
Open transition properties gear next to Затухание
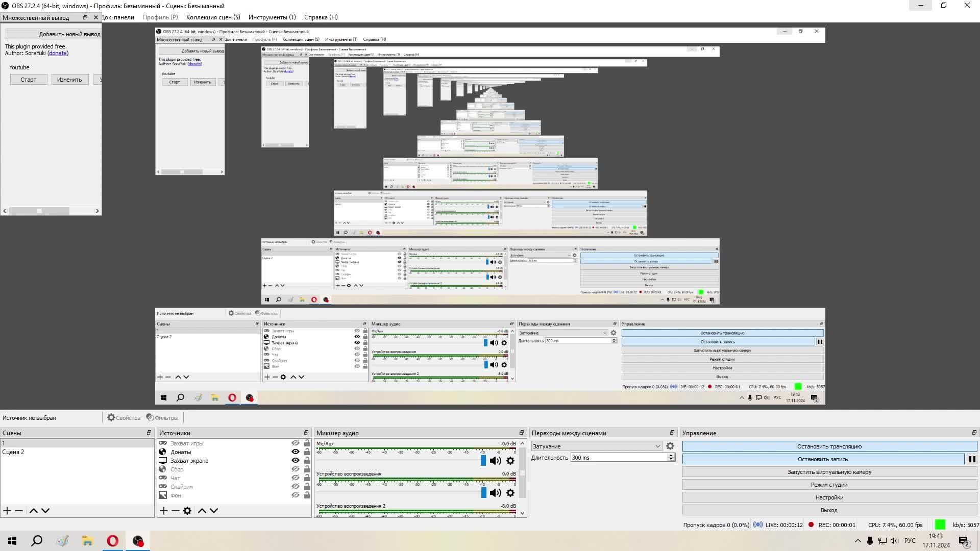(x=670, y=446)
